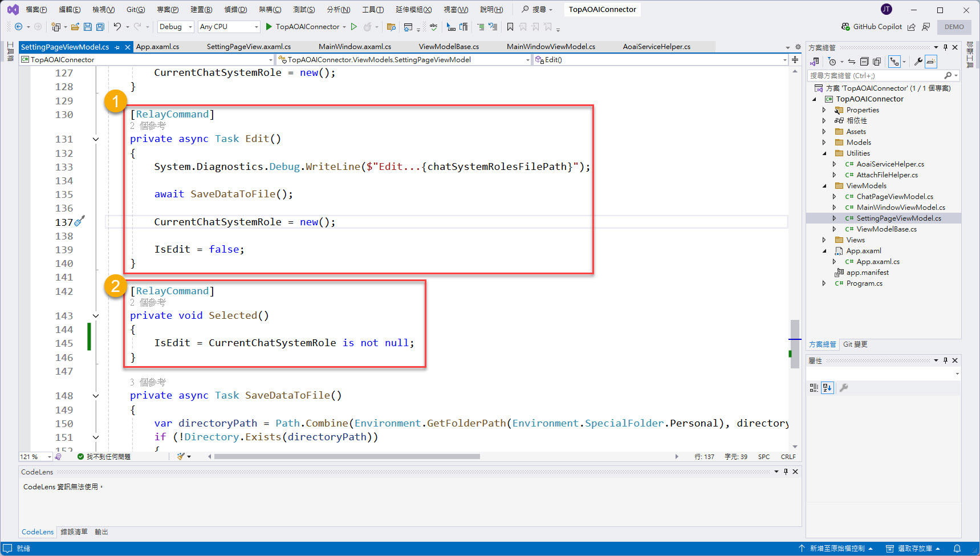Click the Navigate Backward arrow icon
Viewport: 980px width, 556px height.
pyautogui.click(x=18, y=27)
